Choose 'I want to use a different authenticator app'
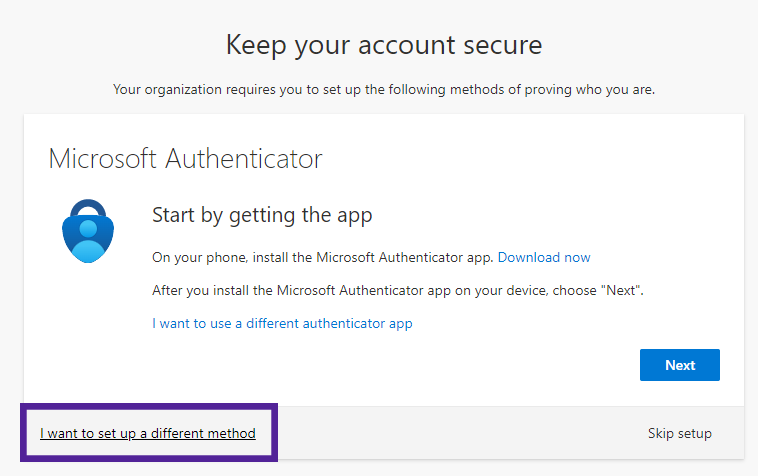Screen dimensions: 758x476 282,323
